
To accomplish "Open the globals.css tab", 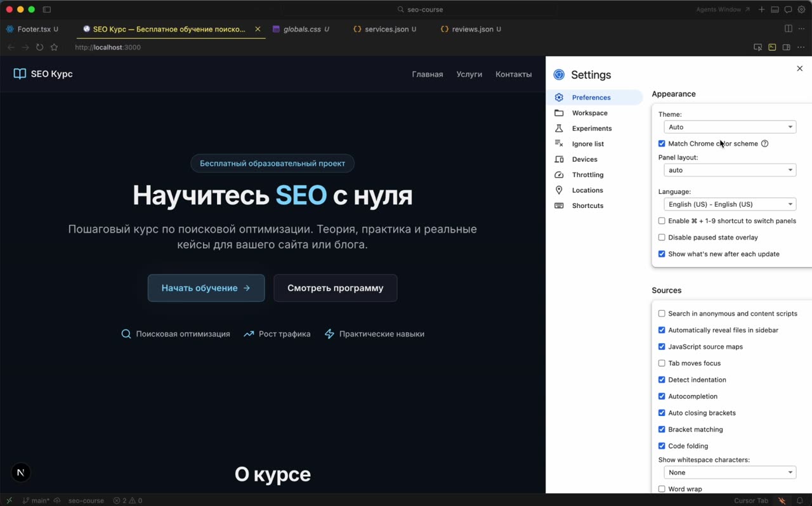I will (301, 29).
